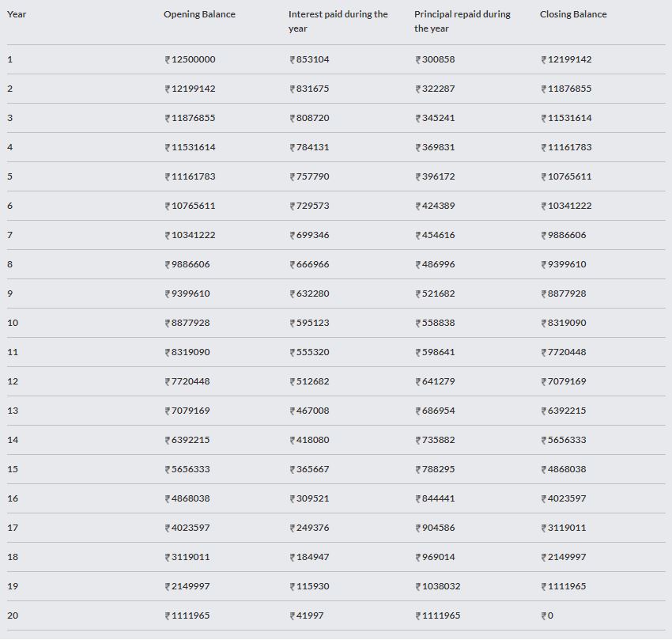Click the interest paid value ₹249376
This screenshot has width=672, height=640.
tap(309, 528)
